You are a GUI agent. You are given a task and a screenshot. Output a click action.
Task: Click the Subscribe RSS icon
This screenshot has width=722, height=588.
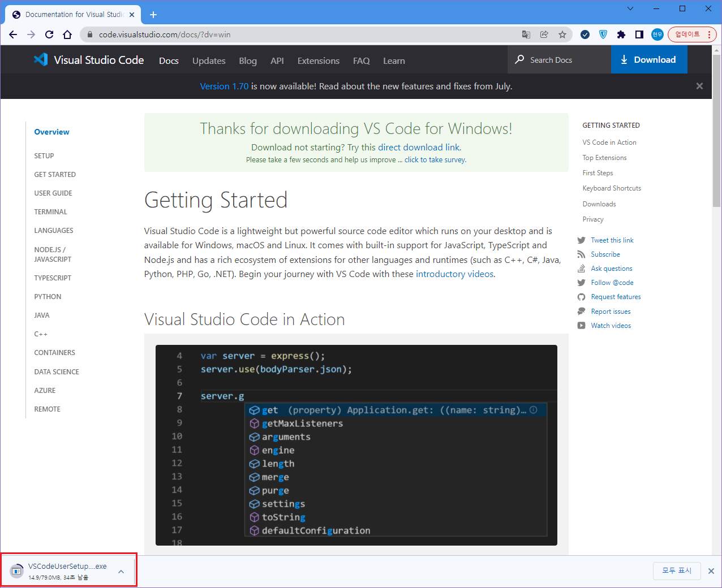(x=581, y=254)
